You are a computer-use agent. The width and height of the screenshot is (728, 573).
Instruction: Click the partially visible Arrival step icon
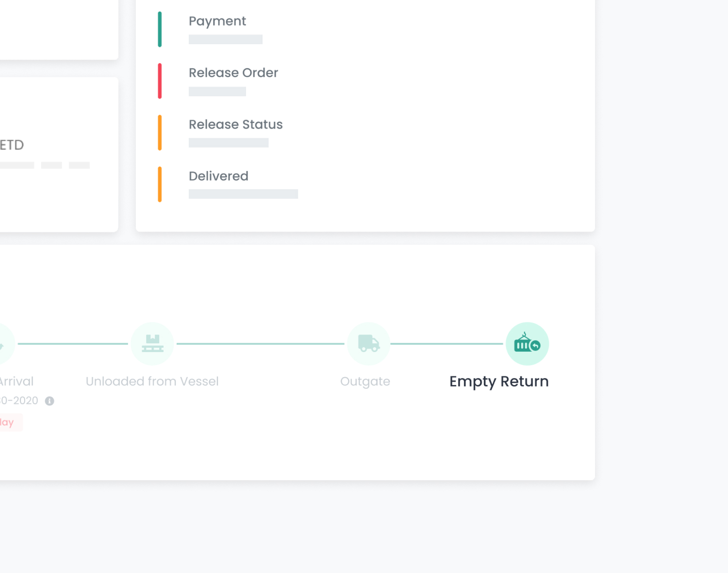(x=4, y=344)
